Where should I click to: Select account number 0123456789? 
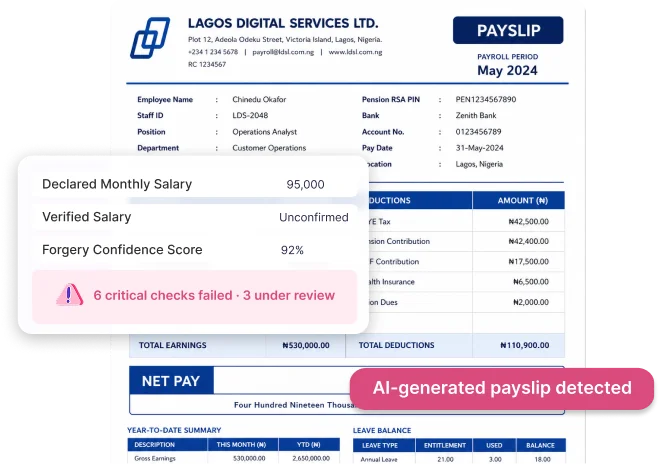(x=478, y=132)
